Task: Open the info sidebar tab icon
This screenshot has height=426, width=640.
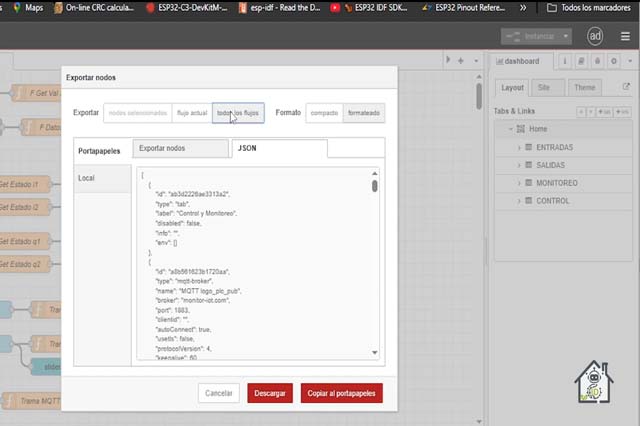Action: [566, 61]
